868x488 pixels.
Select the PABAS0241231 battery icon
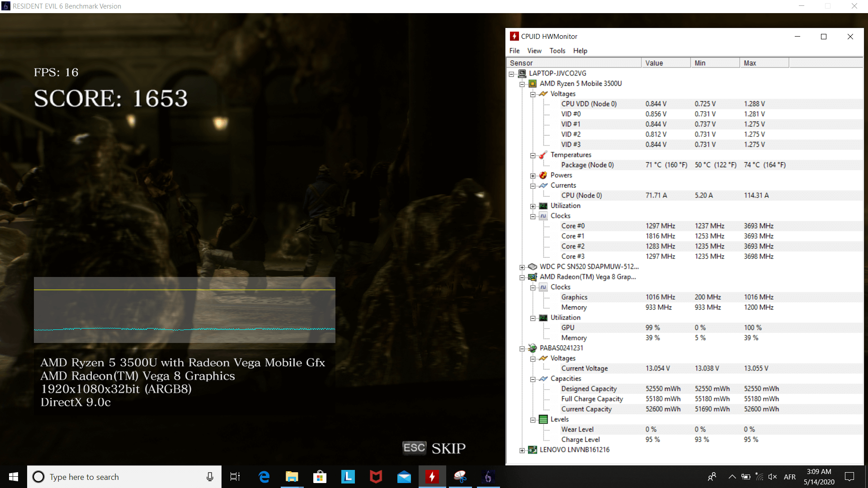(x=533, y=348)
